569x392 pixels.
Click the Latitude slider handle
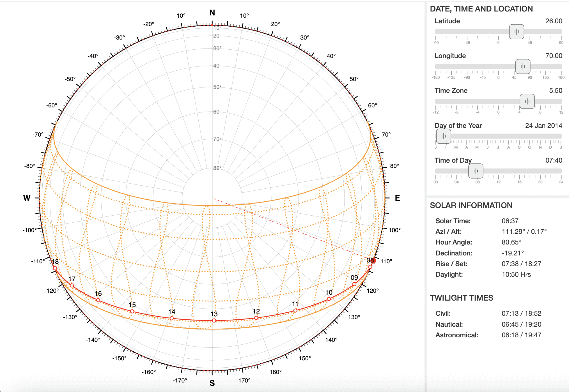(x=516, y=32)
